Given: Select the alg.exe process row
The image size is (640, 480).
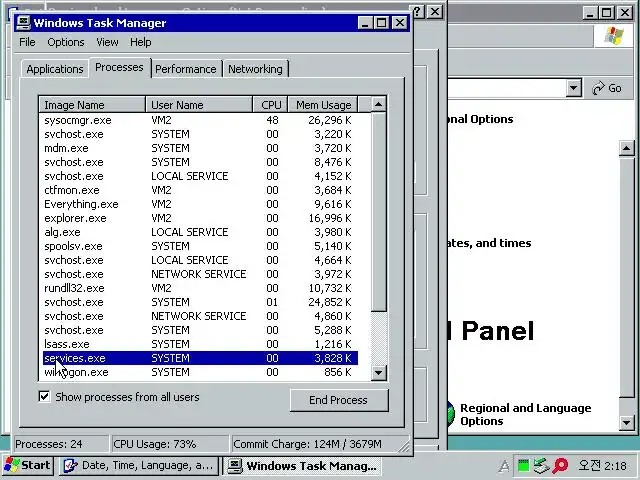Looking at the screenshot, I should pyautogui.click(x=200, y=232).
